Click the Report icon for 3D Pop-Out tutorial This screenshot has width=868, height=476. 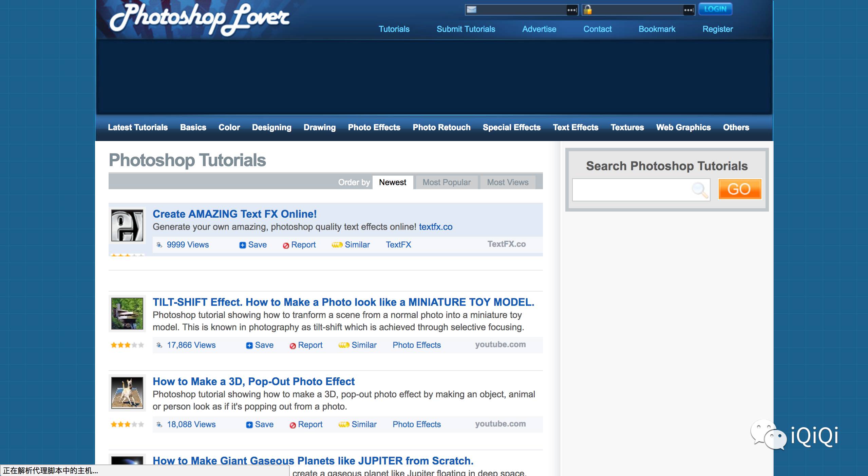[x=293, y=425]
